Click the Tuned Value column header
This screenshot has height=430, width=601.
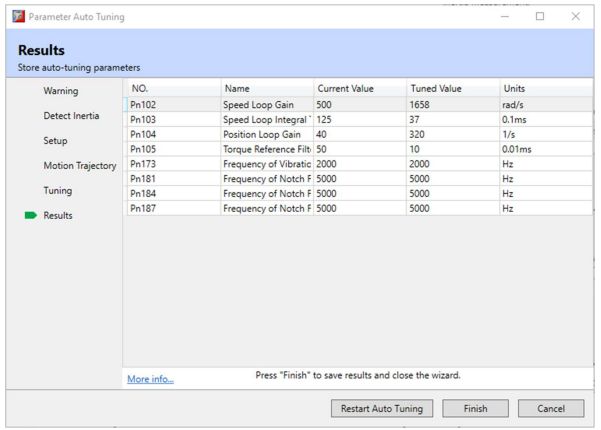coord(453,89)
